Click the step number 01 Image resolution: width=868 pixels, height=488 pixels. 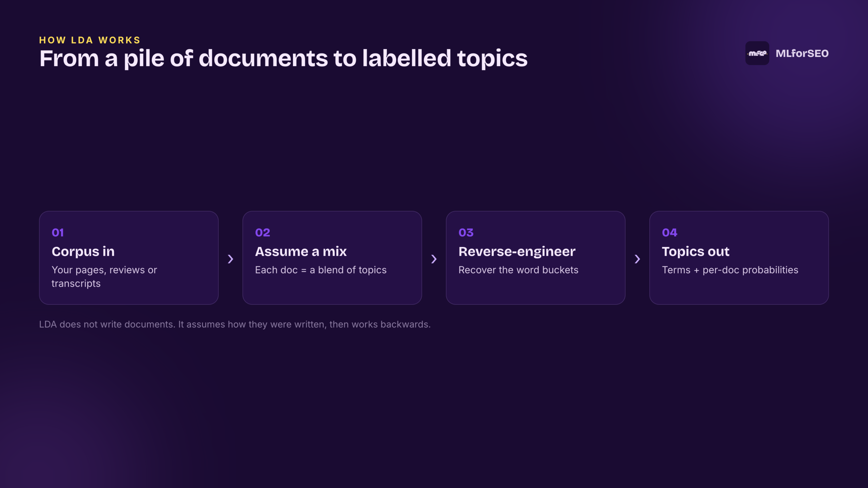pos(58,232)
